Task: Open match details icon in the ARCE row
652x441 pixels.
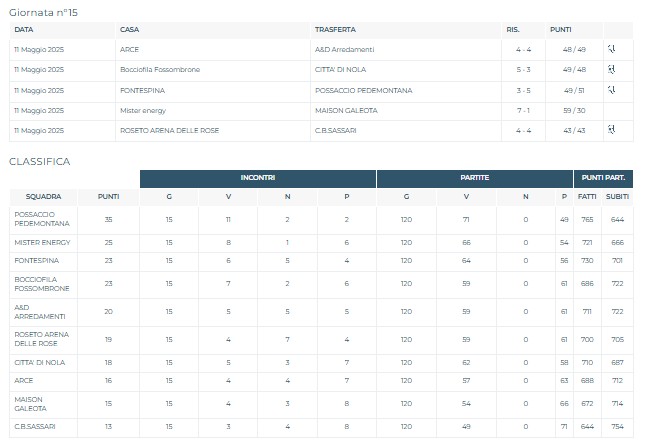Action: click(611, 49)
